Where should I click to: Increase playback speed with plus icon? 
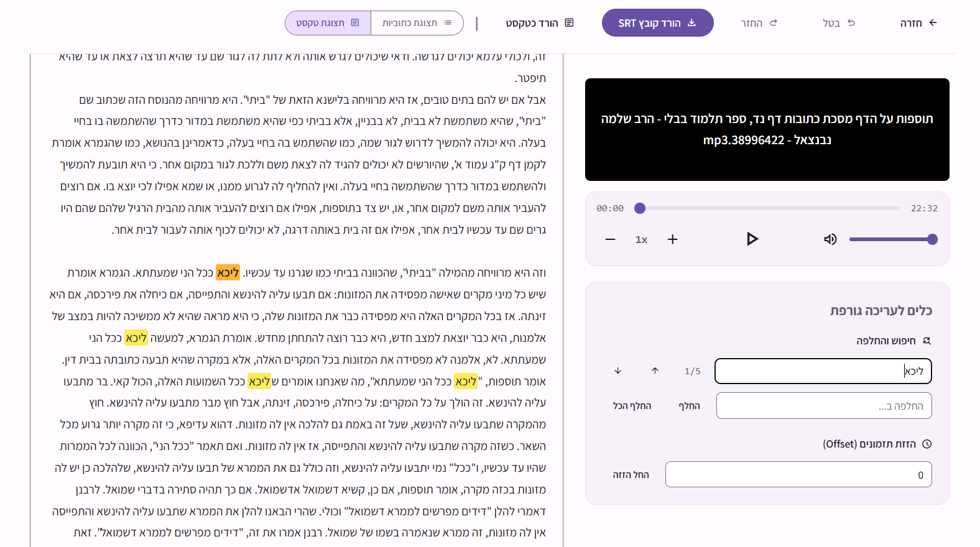(x=672, y=239)
